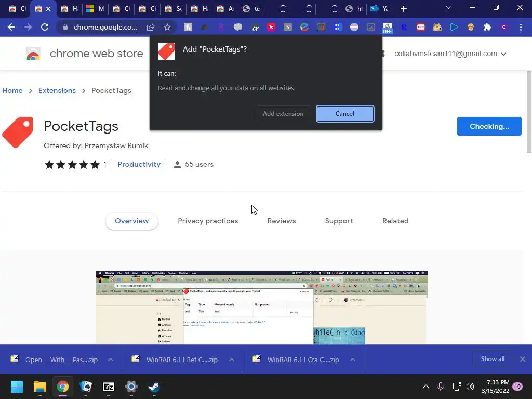
Task: Open the Extensions breadcrumb link
Action: tap(57, 90)
